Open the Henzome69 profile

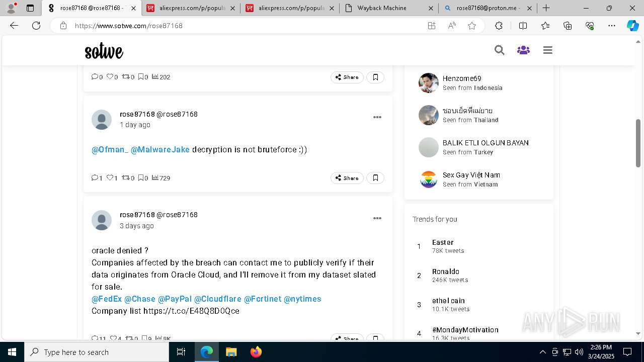(x=462, y=78)
